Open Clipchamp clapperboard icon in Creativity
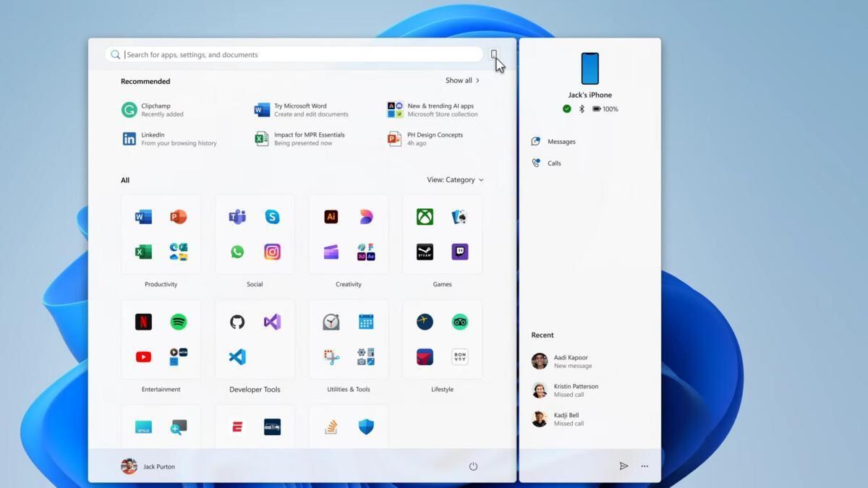 click(x=331, y=252)
